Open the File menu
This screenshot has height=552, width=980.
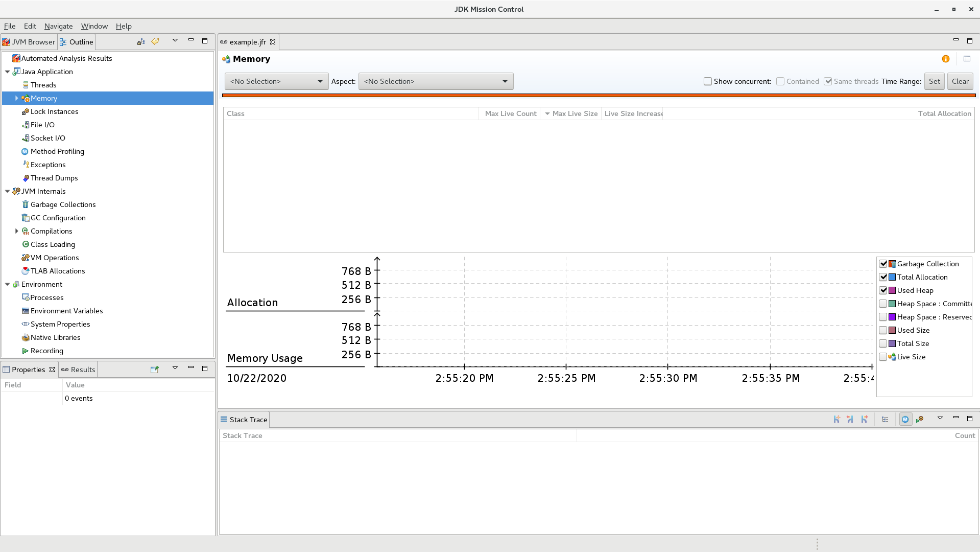[x=10, y=26]
